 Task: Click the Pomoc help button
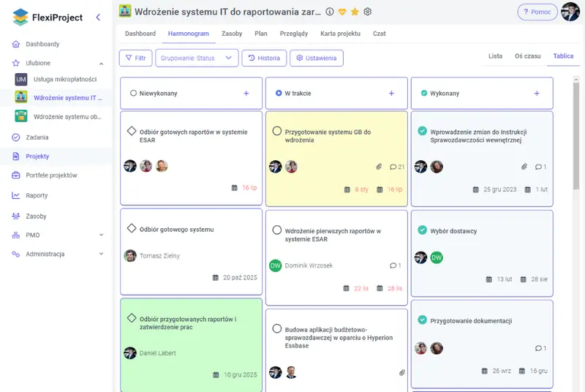537,12
